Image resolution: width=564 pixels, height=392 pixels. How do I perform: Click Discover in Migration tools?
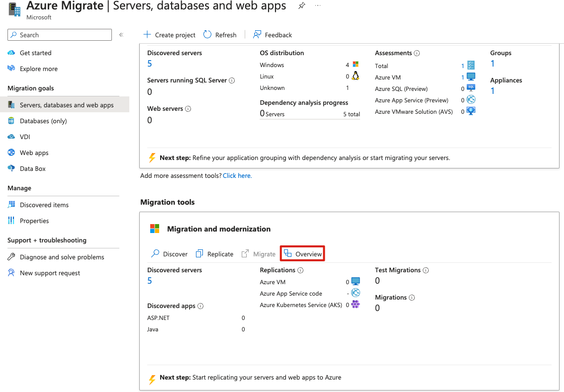coord(170,254)
